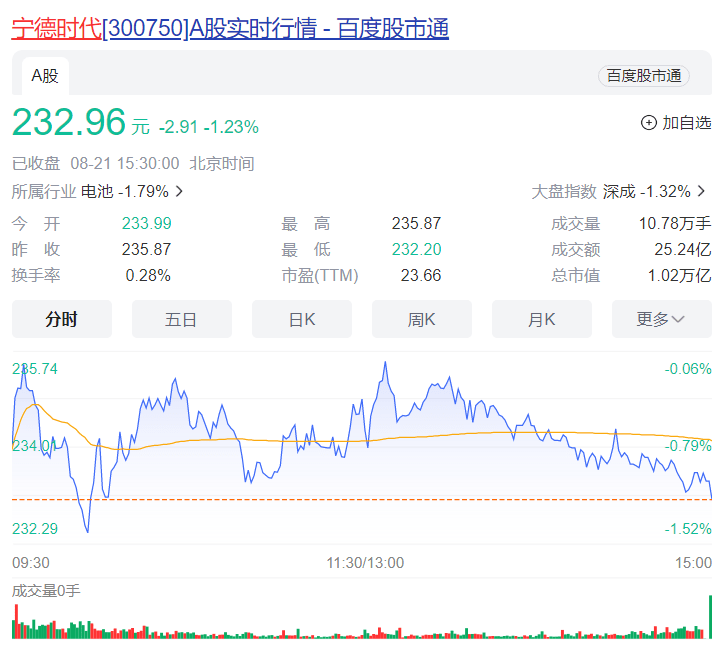Viewport: 722px width, 648px height.
Task: Open the 更多 dropdown menu
Action: 660,320
